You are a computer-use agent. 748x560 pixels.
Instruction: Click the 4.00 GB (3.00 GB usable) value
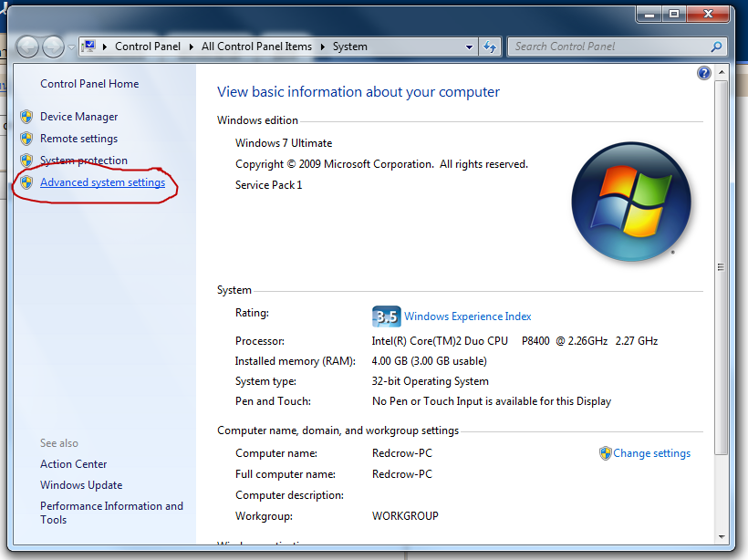click(x=430, y=361)
